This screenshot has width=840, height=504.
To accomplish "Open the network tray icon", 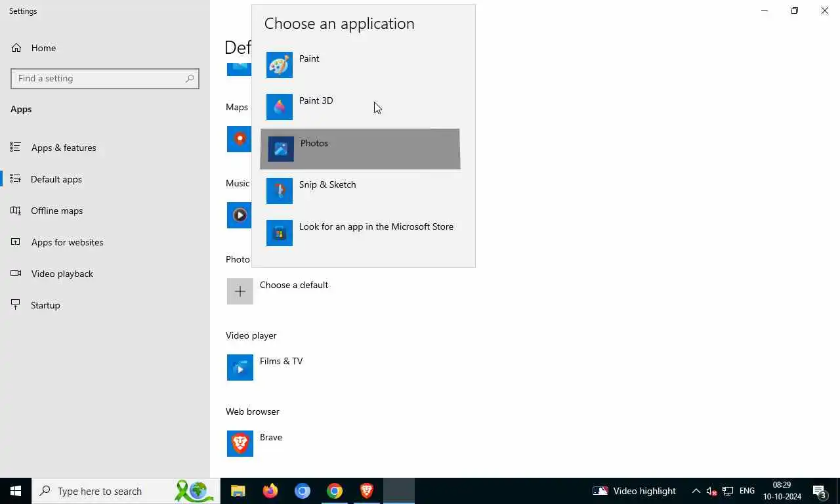I will click(x=727, y=491).
